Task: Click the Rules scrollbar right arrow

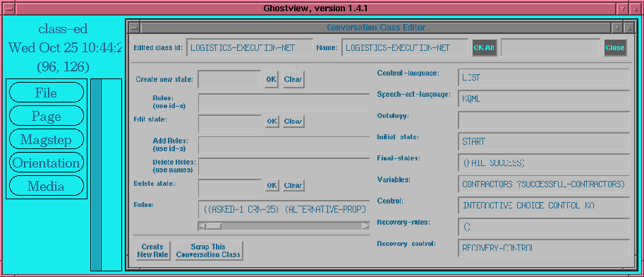Action: pyautogui.click(x=365, y=226)
